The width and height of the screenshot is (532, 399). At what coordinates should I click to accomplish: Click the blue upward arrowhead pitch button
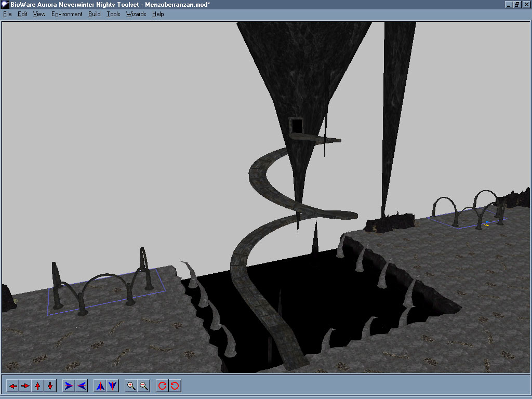[x=100, y=386]
